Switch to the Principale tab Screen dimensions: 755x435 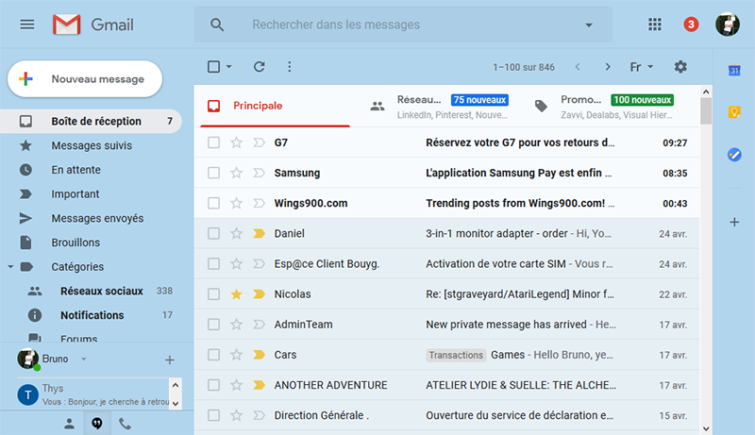pyautogui.click(x=275, y=106)
